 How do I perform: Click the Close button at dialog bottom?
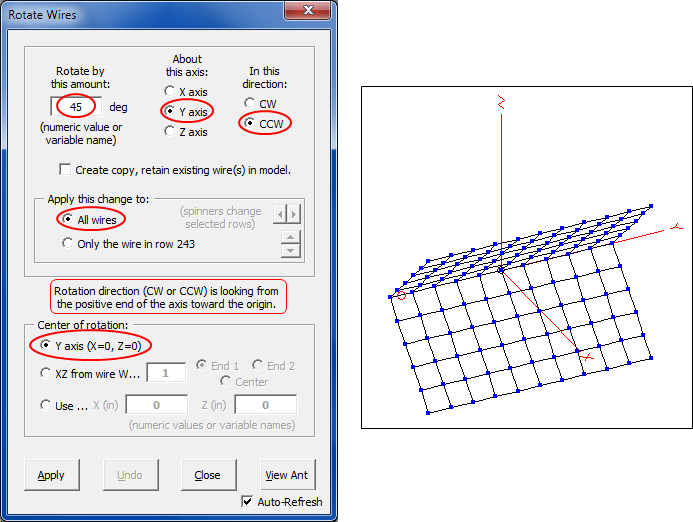tap(208, 475)
